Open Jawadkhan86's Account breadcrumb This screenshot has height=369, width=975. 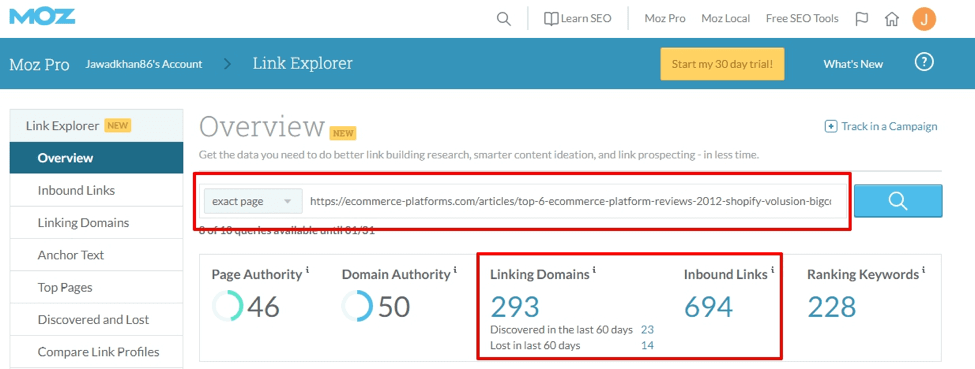[144, 63]
